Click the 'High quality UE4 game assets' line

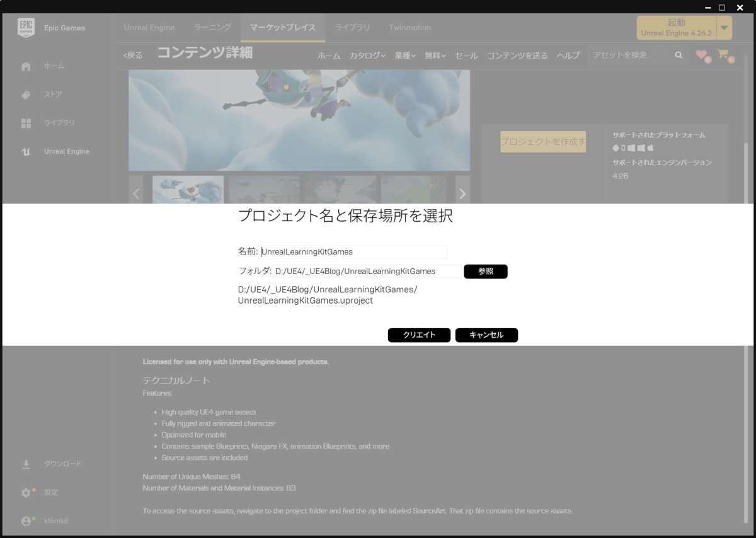(209, 413)
